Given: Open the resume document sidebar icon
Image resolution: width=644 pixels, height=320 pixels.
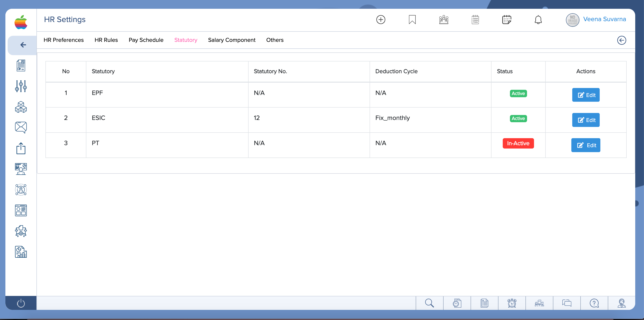Looking at the screenshot, I should coord(21,65).
